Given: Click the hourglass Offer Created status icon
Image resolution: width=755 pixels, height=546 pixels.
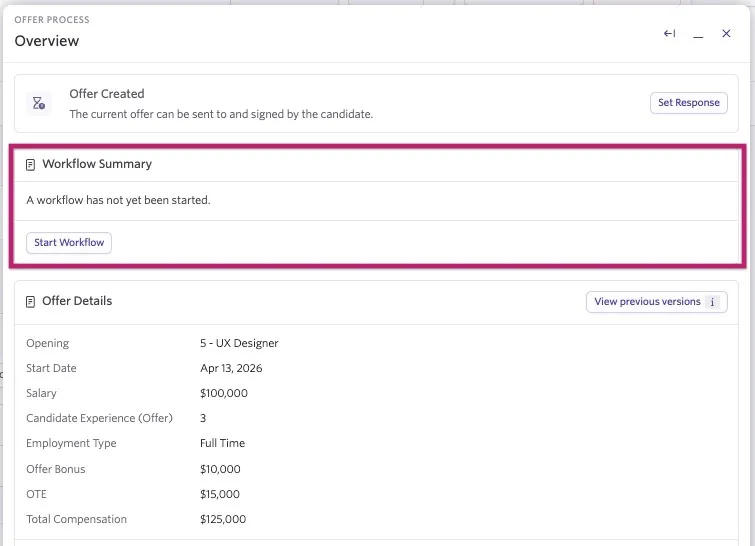Looking at the screenshot, I should (x=39, y=103).
